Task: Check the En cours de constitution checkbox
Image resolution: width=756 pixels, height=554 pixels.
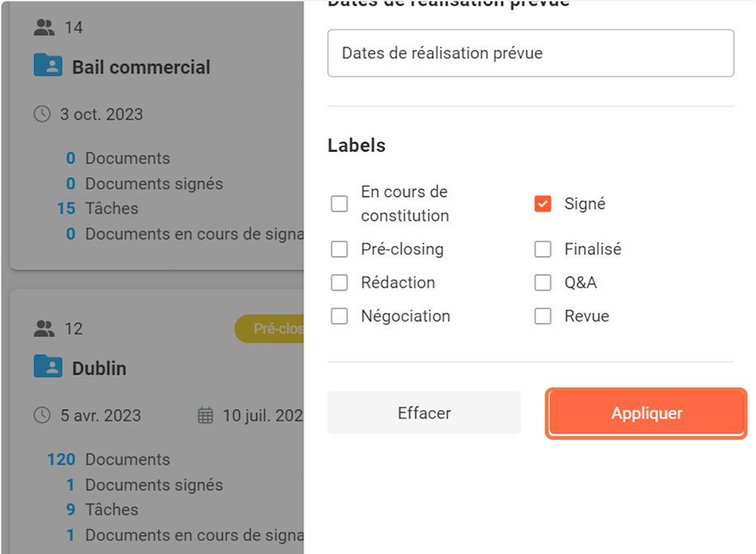Action: click(340, 204)
